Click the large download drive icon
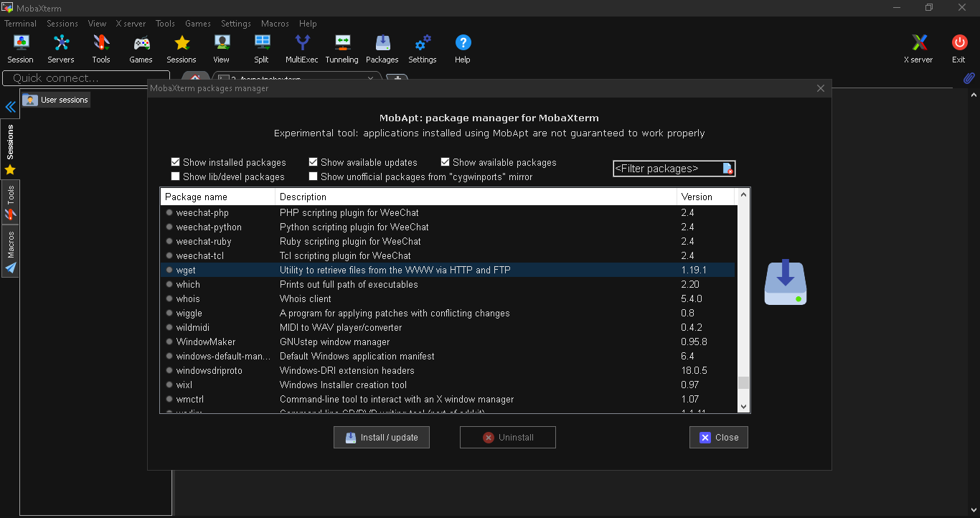Screen dimensions: 980x518 tap(786, 282)
